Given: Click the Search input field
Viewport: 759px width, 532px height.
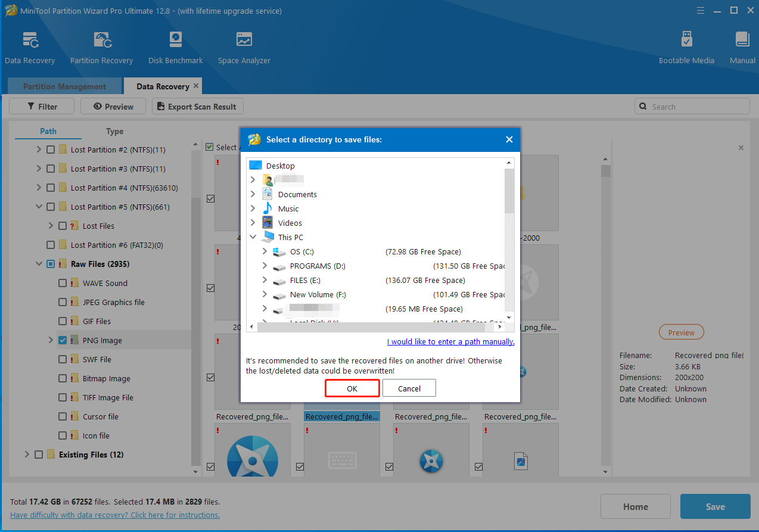Looking at the screenshot, I should coord(692,107).
